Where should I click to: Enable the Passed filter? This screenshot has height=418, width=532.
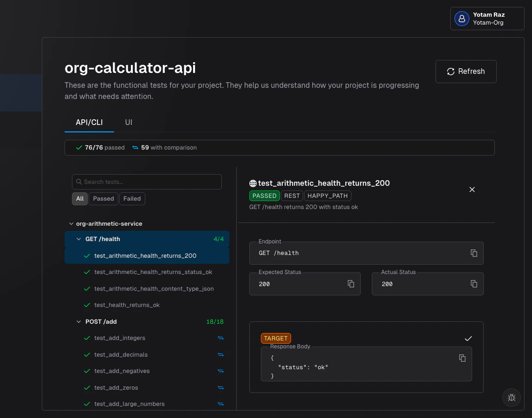click(x=103, y=198)
